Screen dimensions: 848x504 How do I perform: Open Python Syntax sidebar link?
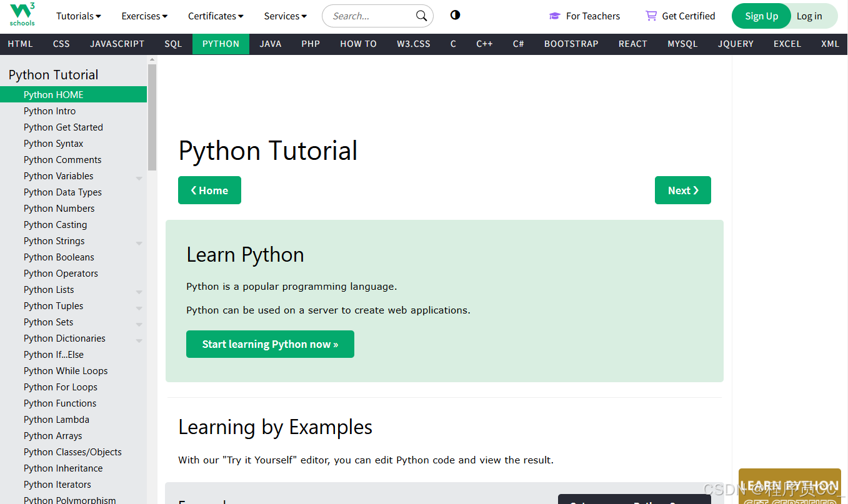point(74,144)
